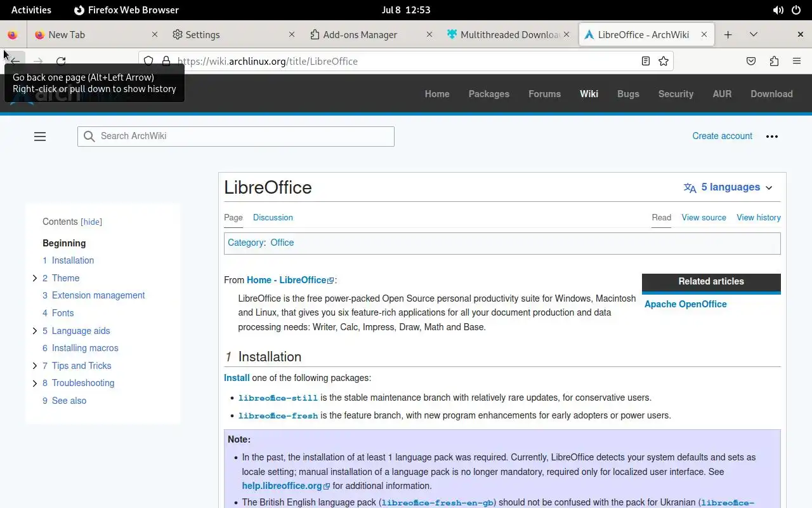This screenshot has height=508, width=812.
Task: Close the LibreOffice - ArchWiki tab
Action: [704, 35]
